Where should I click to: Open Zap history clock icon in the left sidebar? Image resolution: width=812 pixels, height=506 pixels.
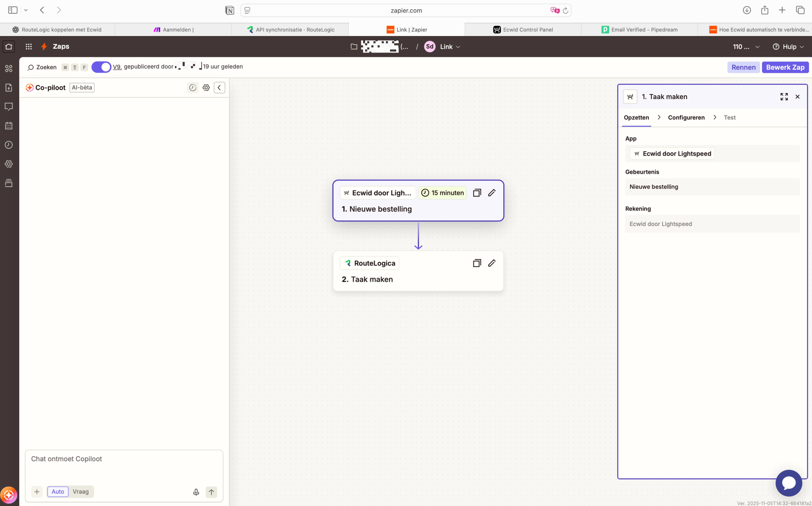9,145
